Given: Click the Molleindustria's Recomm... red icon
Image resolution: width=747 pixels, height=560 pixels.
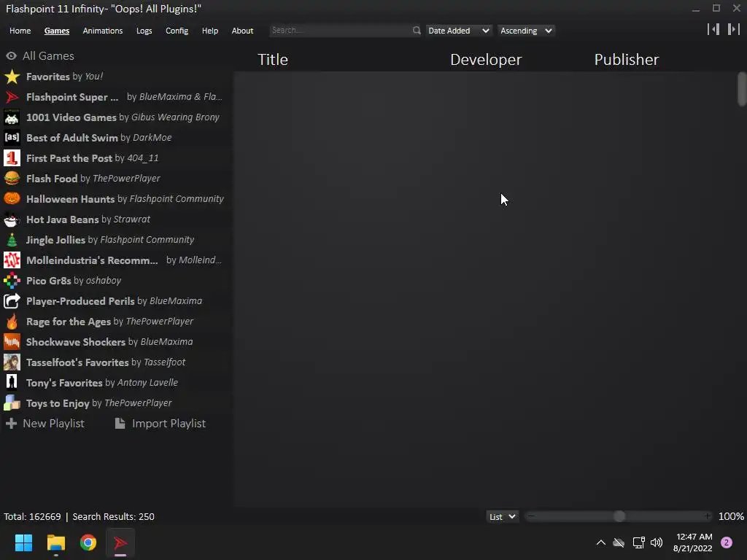Looking at the screenshot, I should tap(12, 260).
